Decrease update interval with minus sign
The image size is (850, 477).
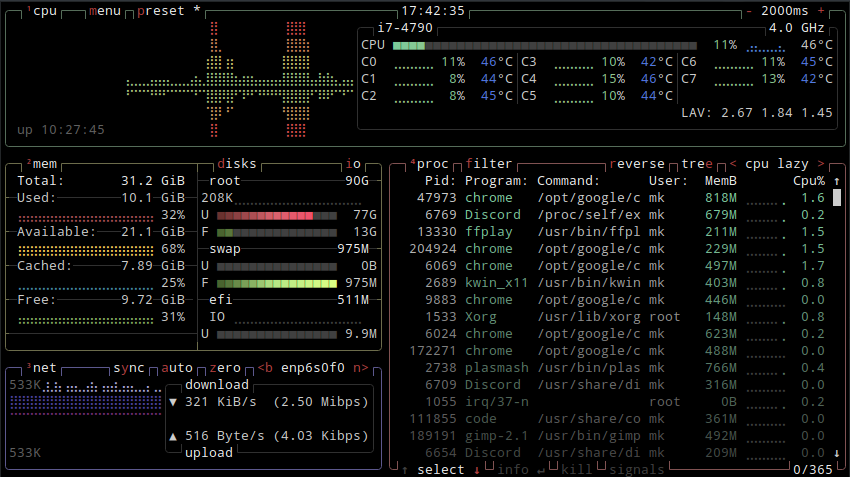(749, 11)
